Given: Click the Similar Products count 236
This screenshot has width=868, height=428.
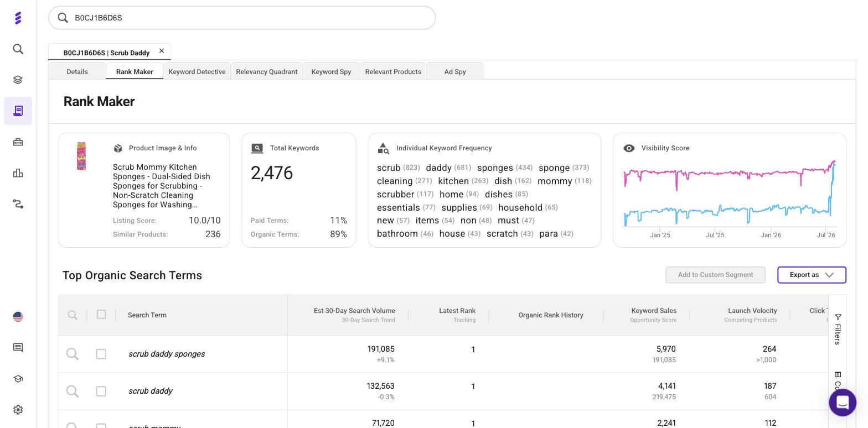Looking at the screenshot, I should (213, 234).
